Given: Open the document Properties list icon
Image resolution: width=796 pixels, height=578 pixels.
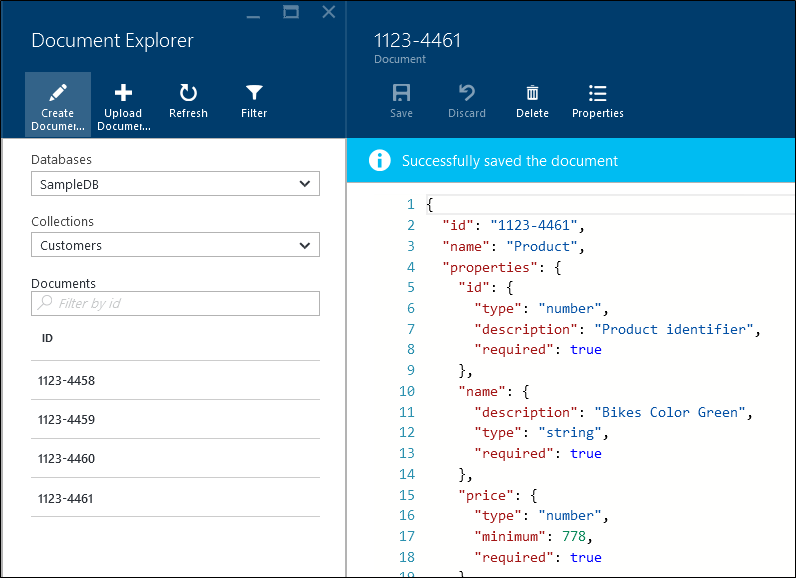Looking at the screenshot, I should point(598,93).
